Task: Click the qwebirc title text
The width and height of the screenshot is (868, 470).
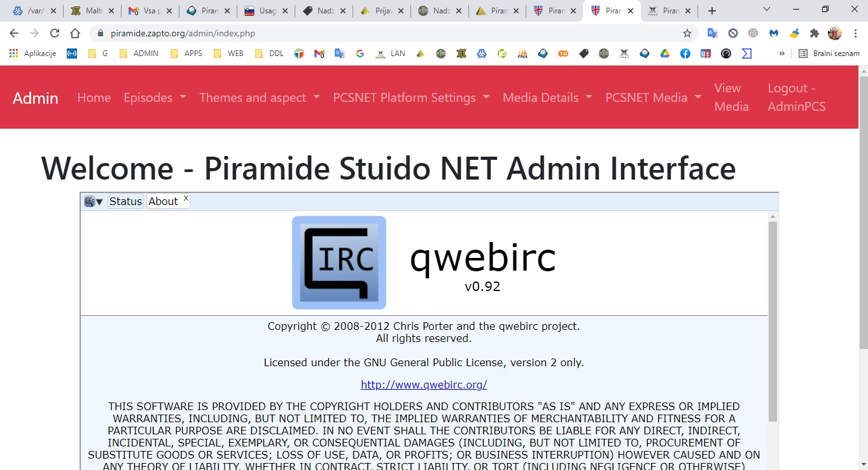Action: tap(482, 257)
